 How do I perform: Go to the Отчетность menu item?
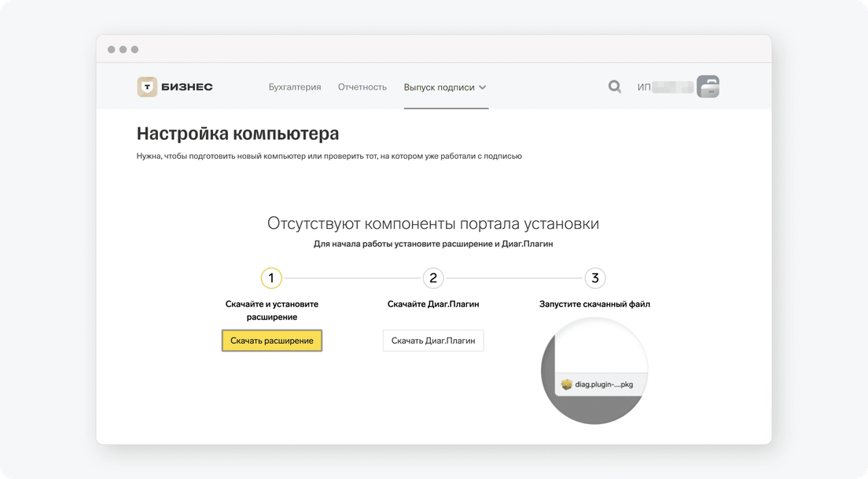click(x=362, y=87)
